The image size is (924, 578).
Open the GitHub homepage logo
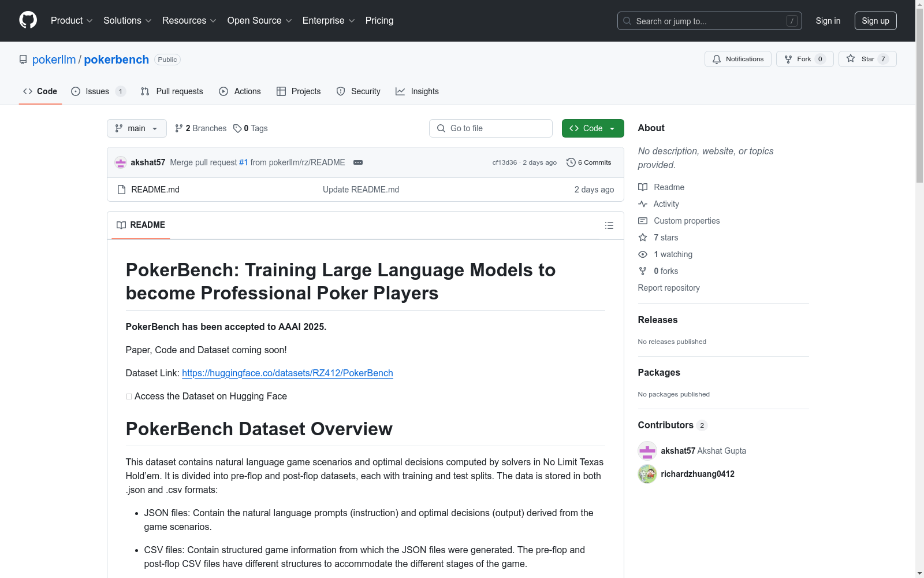coord(28,20)
